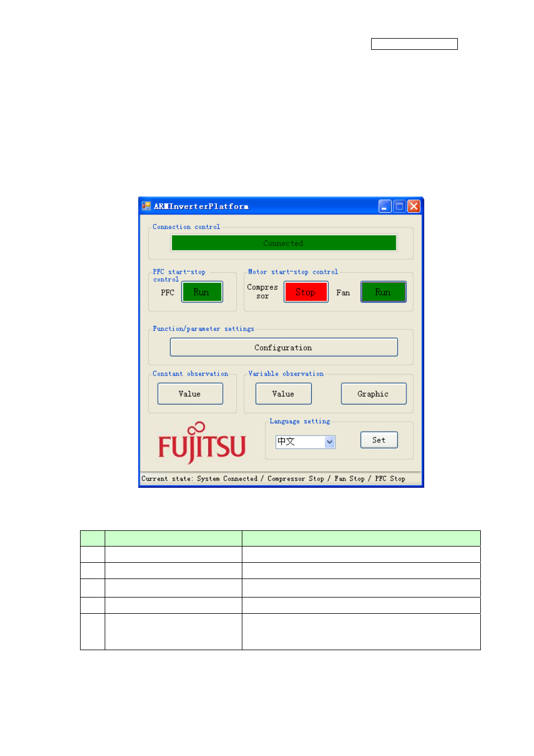Open Variable observation Value
This screenshot has width=534, height=756.
(x=283, y=394)
